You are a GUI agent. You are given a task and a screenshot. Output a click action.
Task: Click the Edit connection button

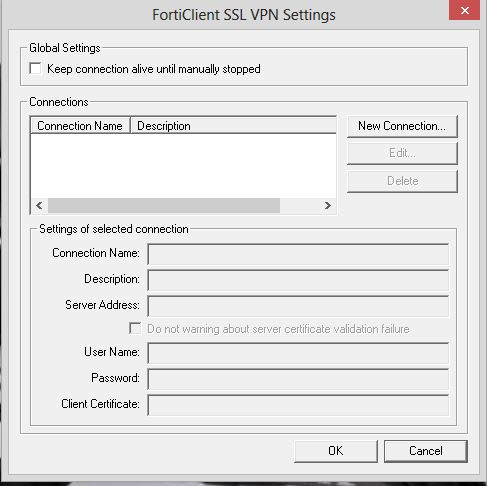402,153
